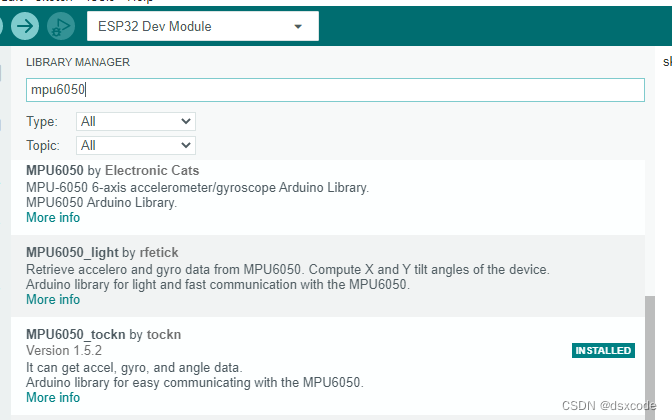Click the Version 1.5.2 text
This screenshot has height=420, width=672.
66,350
